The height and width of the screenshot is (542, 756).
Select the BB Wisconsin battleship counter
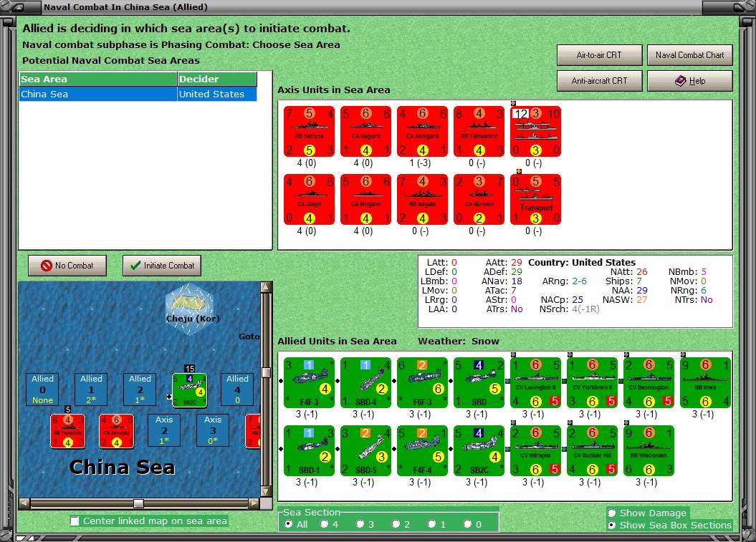(x=649, y=451)
